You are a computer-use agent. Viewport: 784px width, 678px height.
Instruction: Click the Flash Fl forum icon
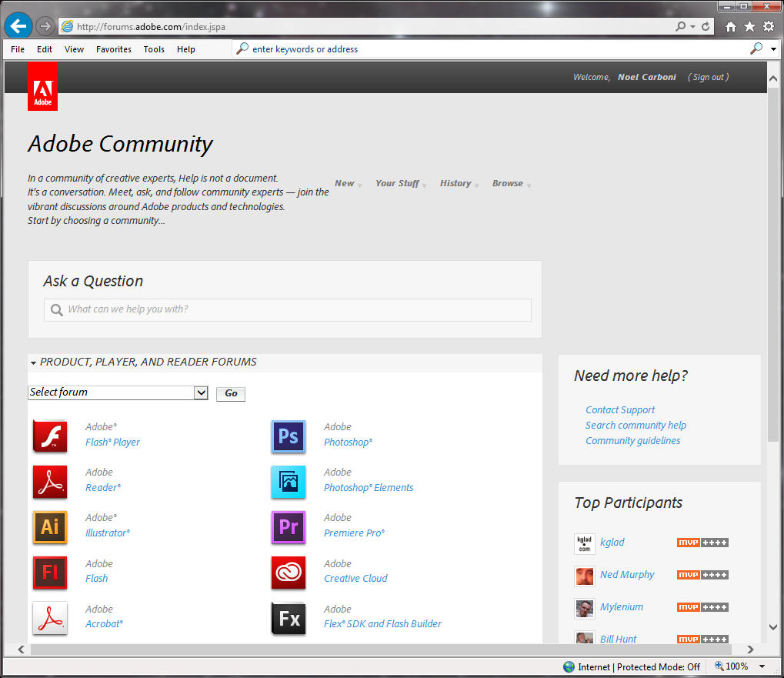[50, 573]
